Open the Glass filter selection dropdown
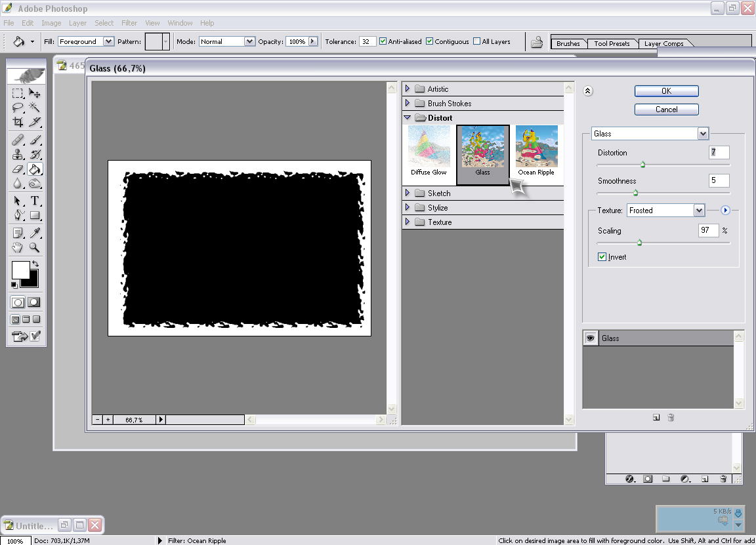 tap(703, 134)
